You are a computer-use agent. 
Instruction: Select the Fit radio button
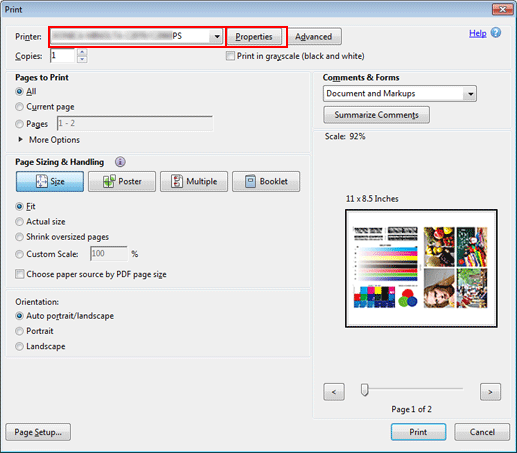pos(19,206)
